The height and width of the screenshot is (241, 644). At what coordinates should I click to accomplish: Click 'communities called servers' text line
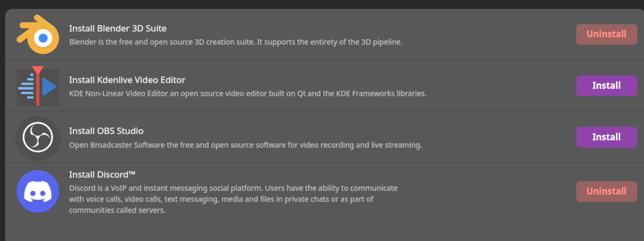click(x=117, y=210)
